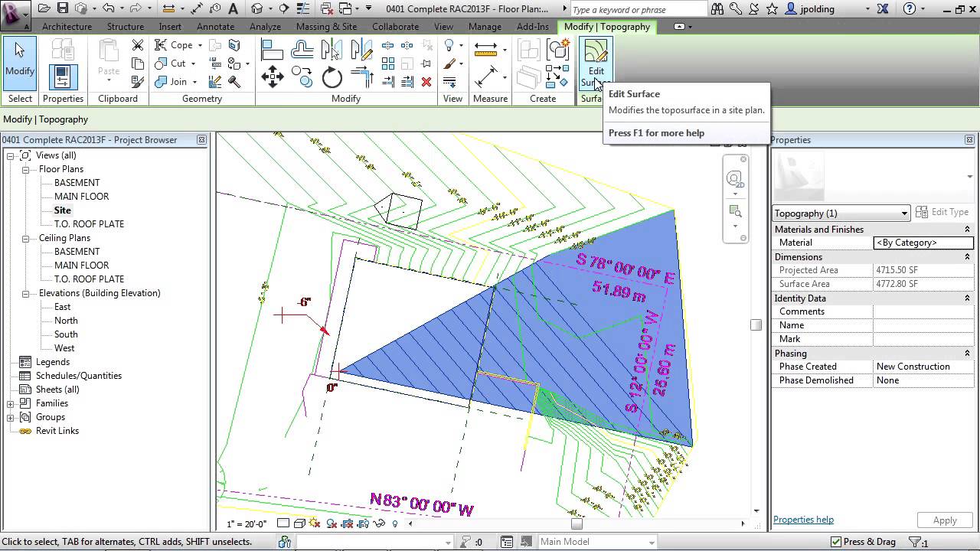Click the Text tool 'A' icon
This screenshot has height=551, width=980.
point(234,9)
